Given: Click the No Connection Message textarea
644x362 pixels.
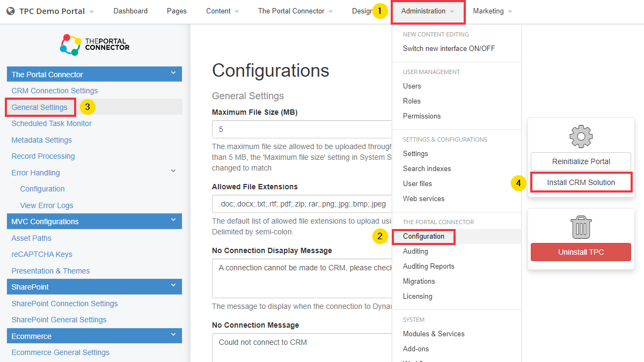Looking at the screenshot, I should [302, 348].
